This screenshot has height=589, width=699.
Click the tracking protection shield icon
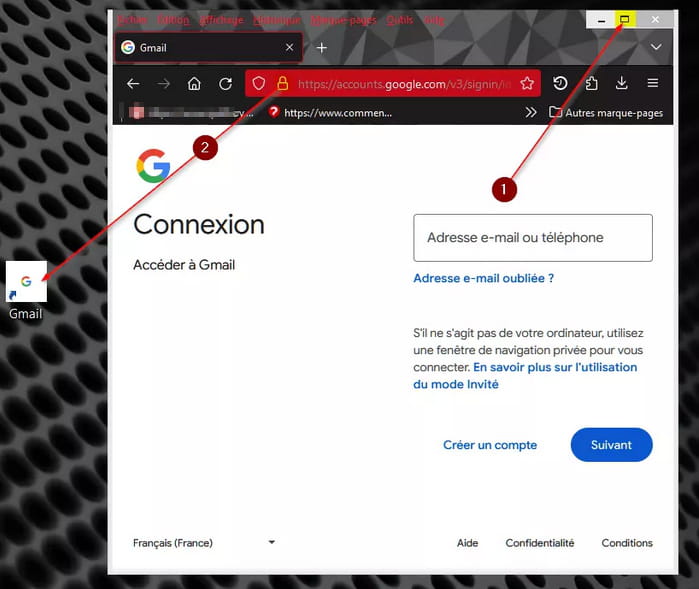[x=259, y=83]
